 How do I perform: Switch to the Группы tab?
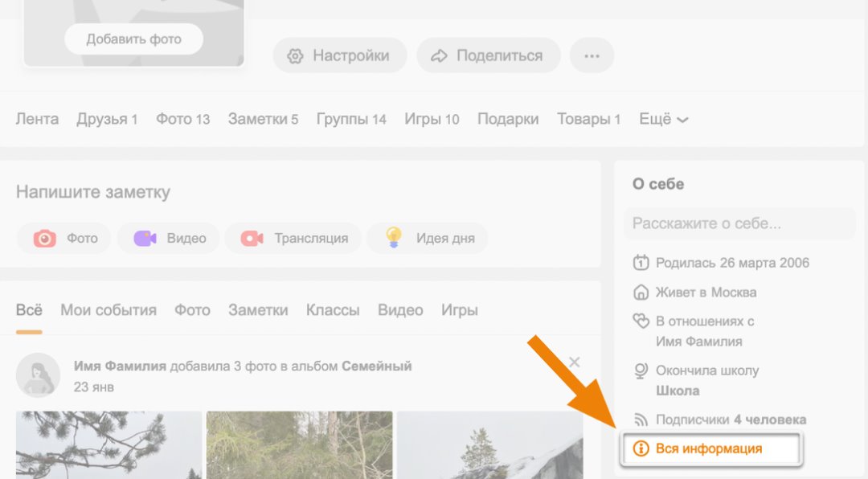pos(351,119)
